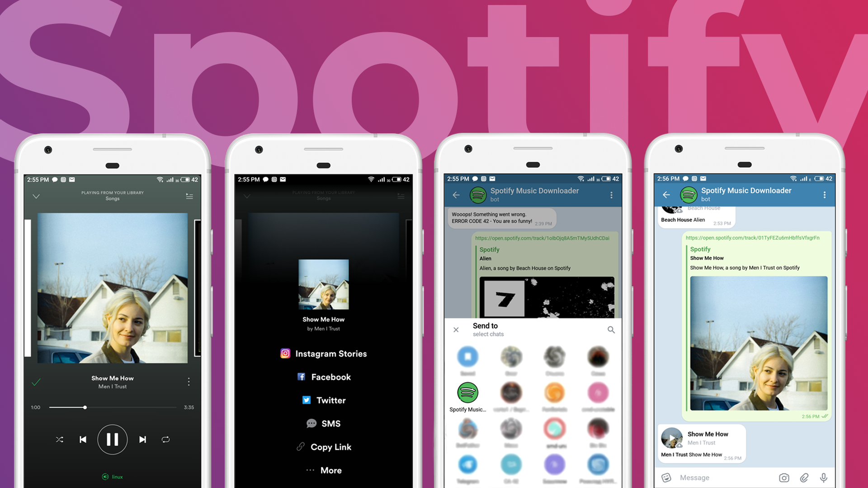
Task: Click the Instagram Stories share icon
Action: click(x=286, y=353)
